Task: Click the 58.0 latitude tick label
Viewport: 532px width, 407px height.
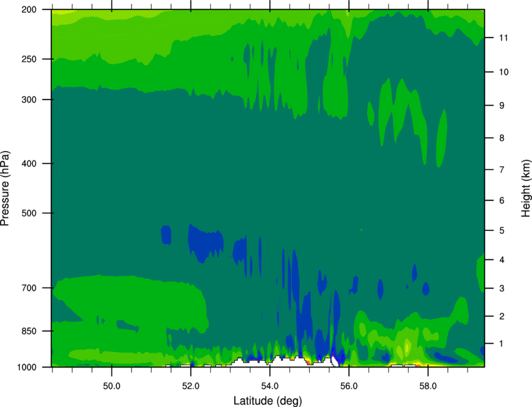Action: coord(428,386)
